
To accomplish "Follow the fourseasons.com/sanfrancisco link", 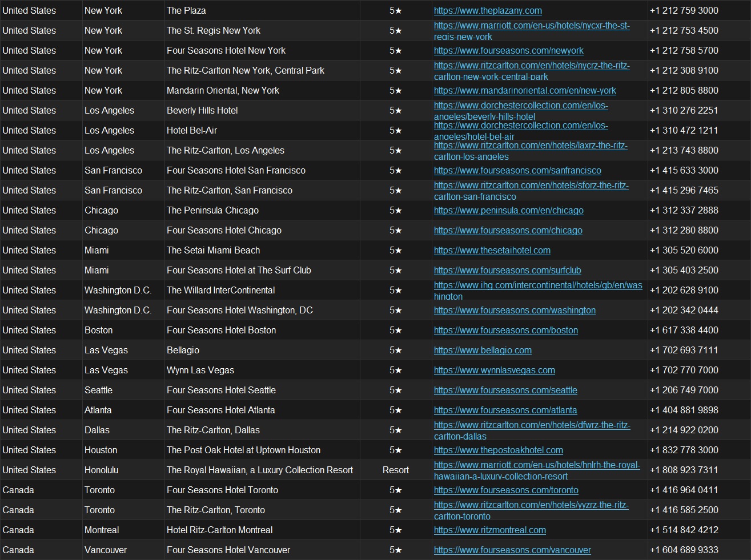I will (517, 170).
